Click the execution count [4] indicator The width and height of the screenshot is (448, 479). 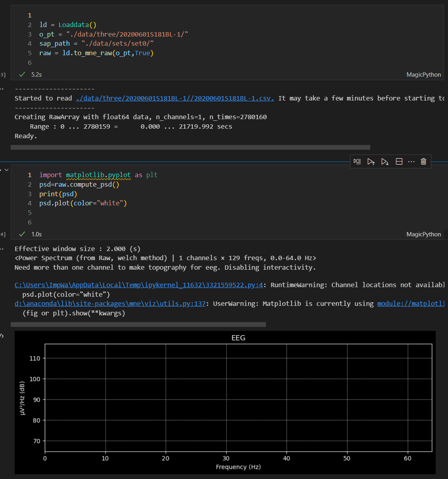tap(2, 234)
